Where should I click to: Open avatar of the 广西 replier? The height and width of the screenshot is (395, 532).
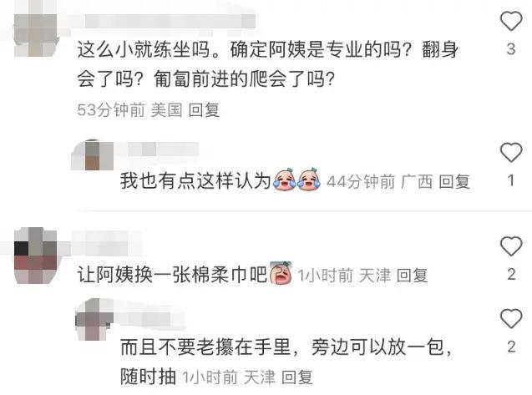pos(92,154)
